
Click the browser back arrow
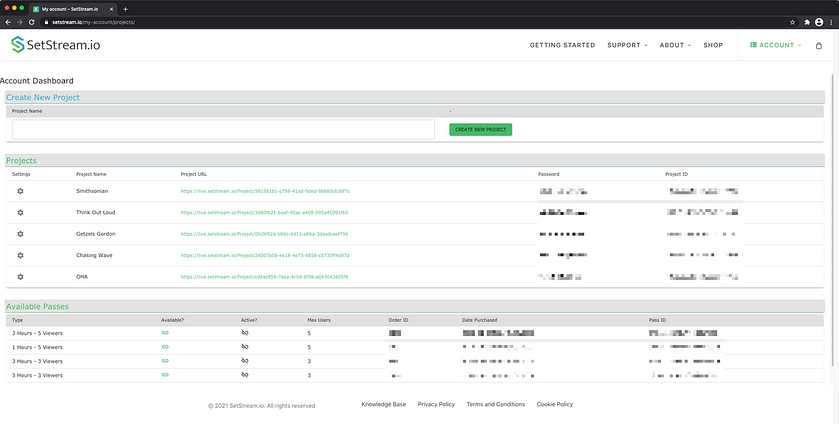click(x=7, y=22)
